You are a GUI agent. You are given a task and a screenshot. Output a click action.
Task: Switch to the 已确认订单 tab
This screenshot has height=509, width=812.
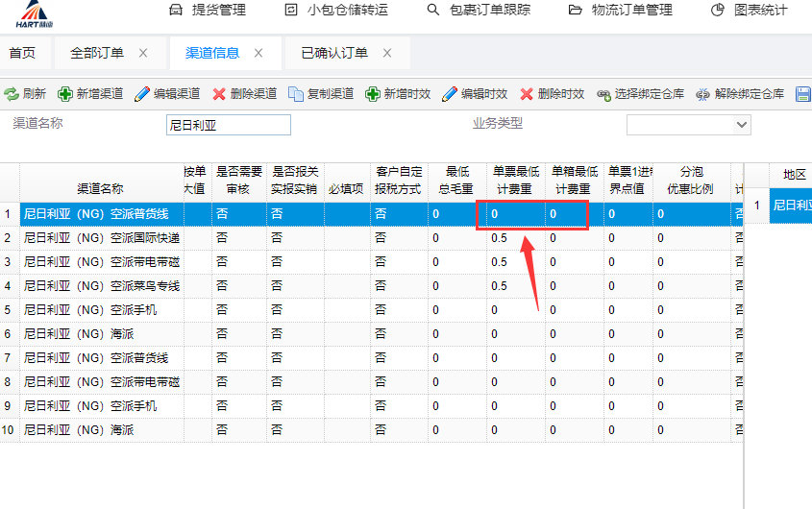coord(334,53)
